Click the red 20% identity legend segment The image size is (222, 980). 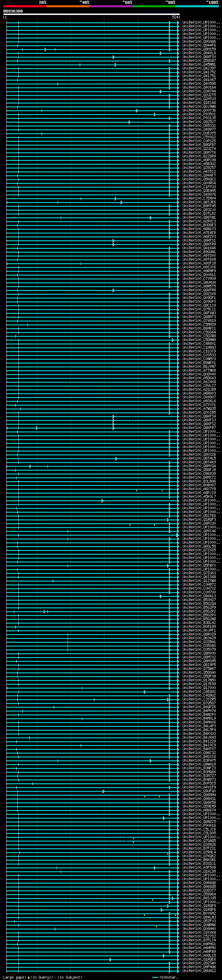(x=25, y=6)
